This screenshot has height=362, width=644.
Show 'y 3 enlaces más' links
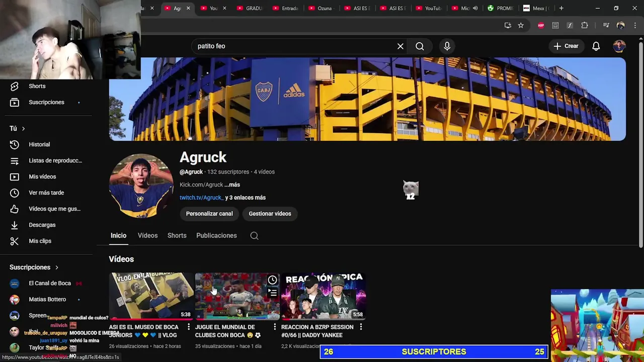coord(246,198)
